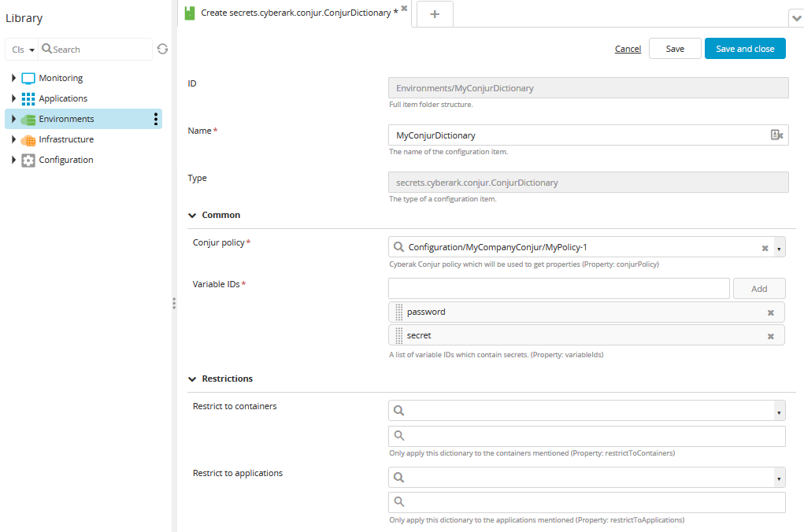The height and width of the screenshot is (532, 804).
Task: Expand the Applications tree node
Action: (13, 98)
